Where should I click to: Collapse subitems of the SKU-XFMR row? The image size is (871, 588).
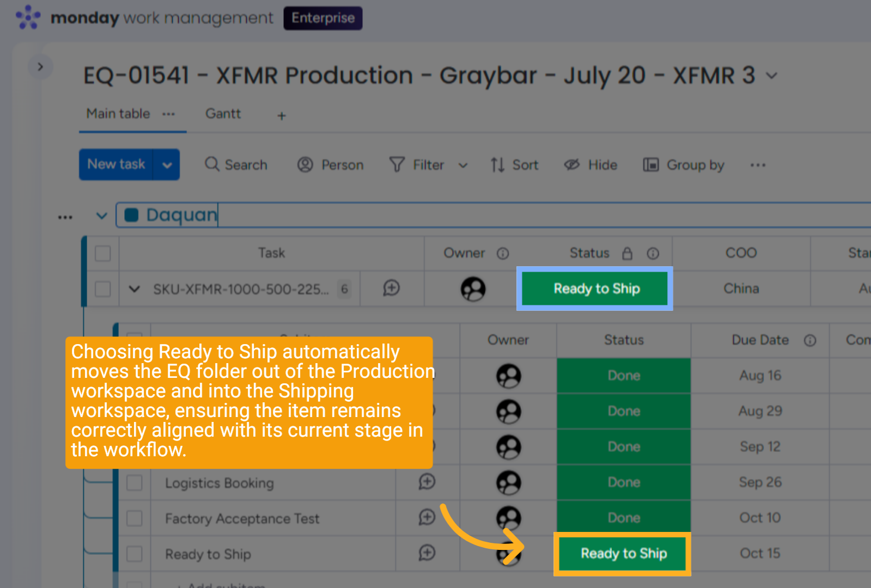tap(134, 289)
